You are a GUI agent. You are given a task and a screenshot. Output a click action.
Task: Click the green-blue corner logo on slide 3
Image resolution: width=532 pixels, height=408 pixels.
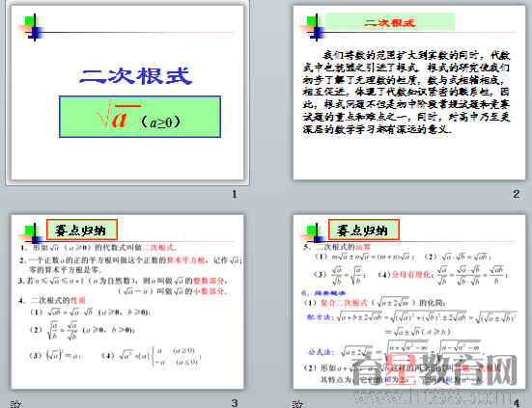pyautogui.click(x=32, y=233)
